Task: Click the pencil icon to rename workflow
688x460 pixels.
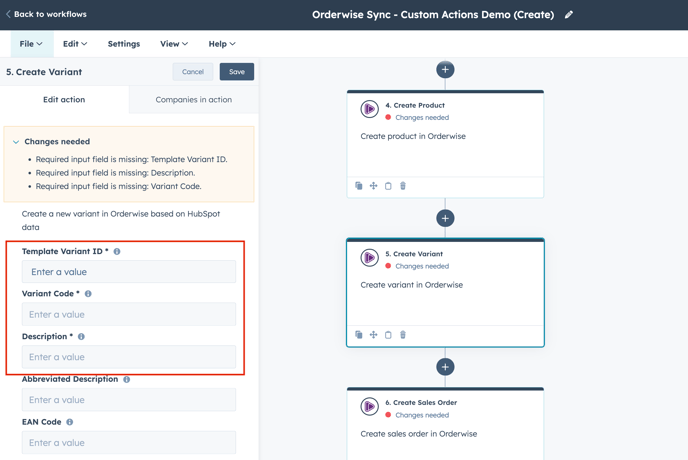Action: (x=569, y=14)
